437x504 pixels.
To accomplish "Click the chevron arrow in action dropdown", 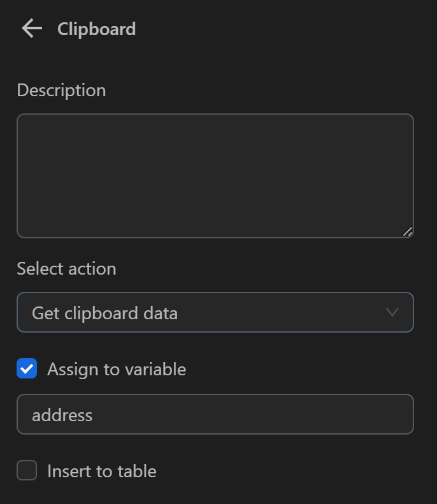I will coord(392,312).
